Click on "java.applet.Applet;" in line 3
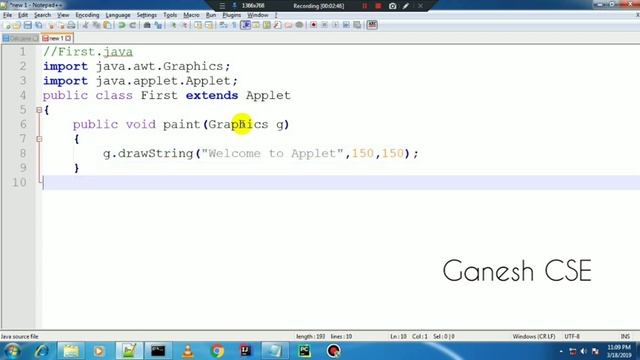The height and width of the screenshot is (360, 640). 167,81
